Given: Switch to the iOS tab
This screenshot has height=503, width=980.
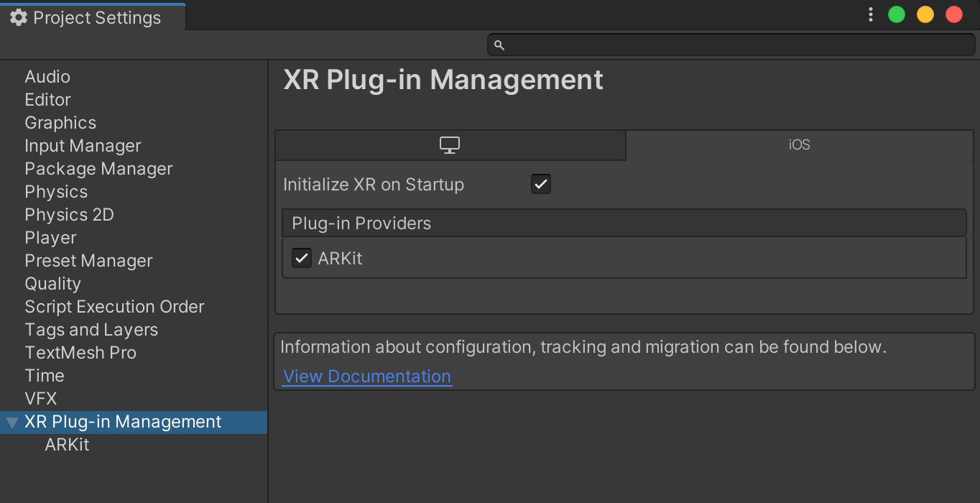Looking at the screenshot, I should tap(800, 144).
